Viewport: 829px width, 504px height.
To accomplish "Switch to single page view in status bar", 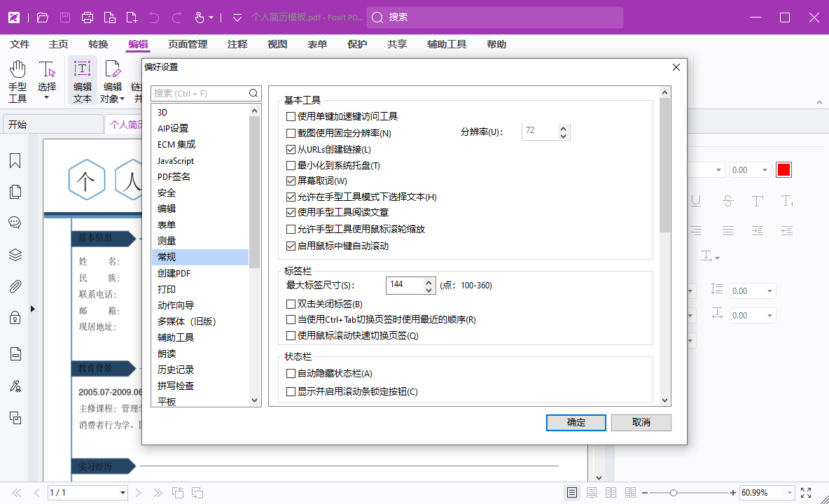I will click(x=571, y=492).
